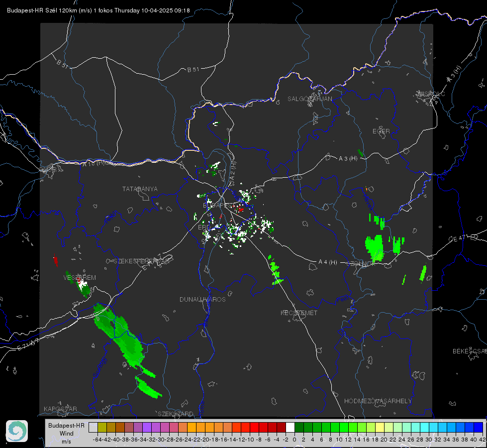Pick the cyan swatch between 28 and 30
The width and height of the screenshot is (487, 448).
coord(425,427)
